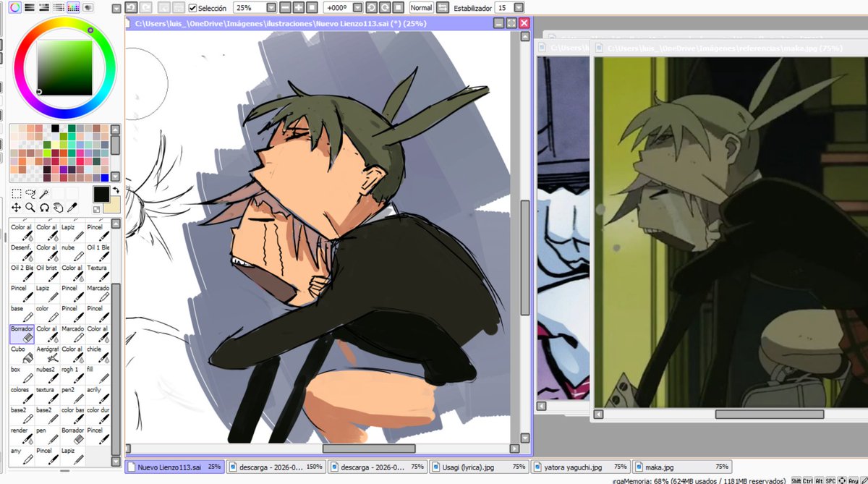Zoom out with the minus button
Viewport: 868px width, 484px height.
(x=285, y=7)
